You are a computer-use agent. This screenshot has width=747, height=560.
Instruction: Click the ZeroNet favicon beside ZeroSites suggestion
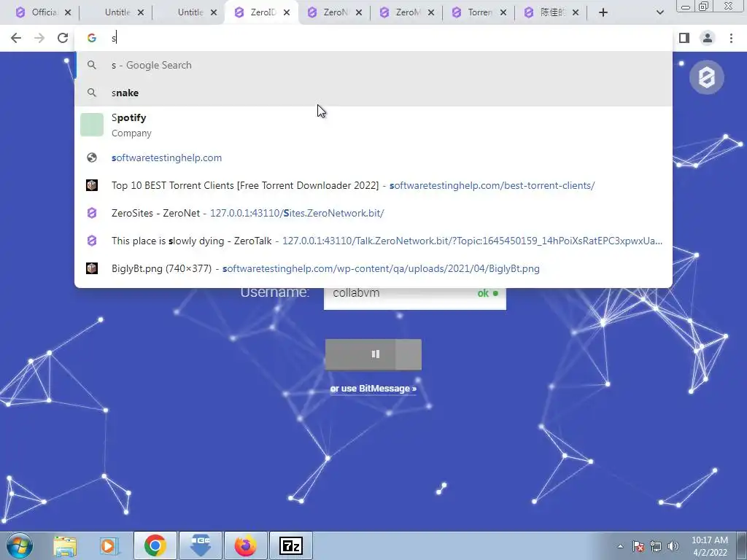[92, 213]
